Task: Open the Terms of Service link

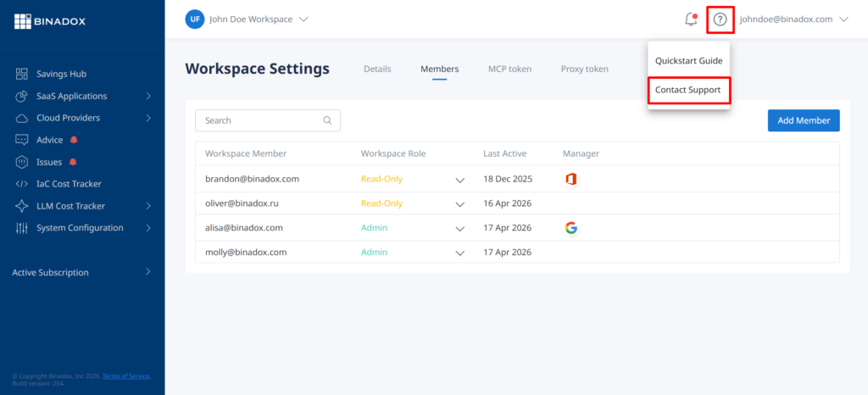Action: pyautogui.click(x=126, y=376)
